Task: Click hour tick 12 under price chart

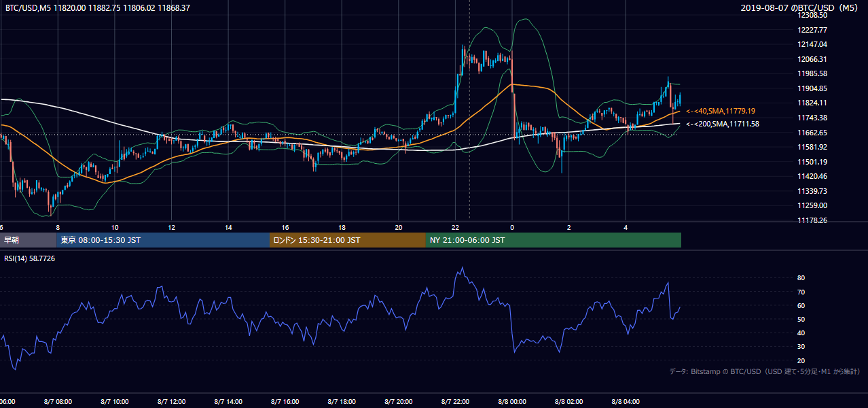Action: (x=171, y=228)
